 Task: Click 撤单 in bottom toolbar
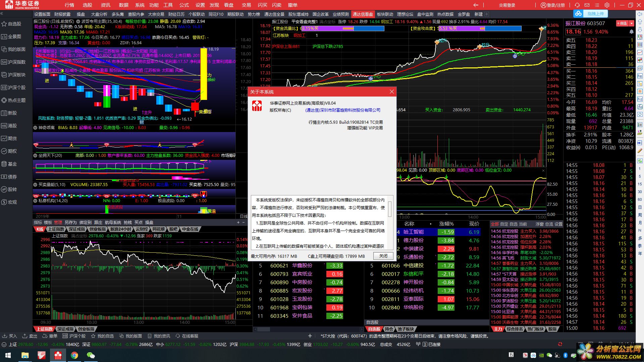[x=50, y=336]
